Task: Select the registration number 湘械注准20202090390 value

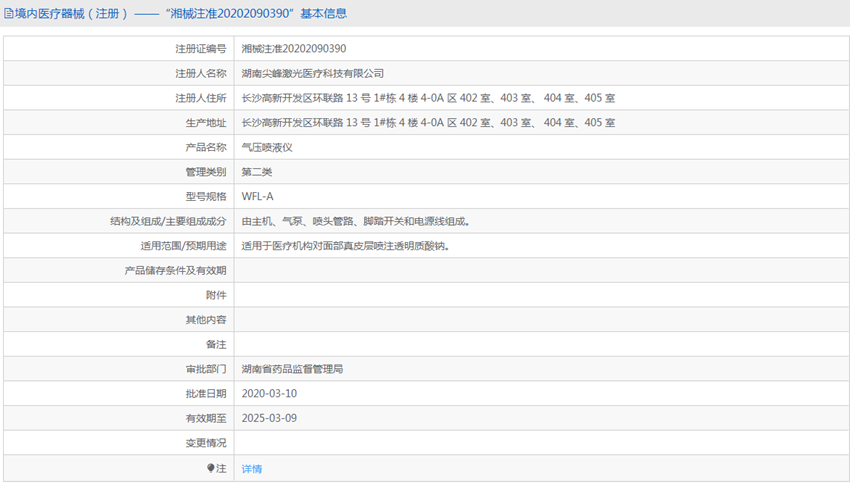Action: coord(294,49)
